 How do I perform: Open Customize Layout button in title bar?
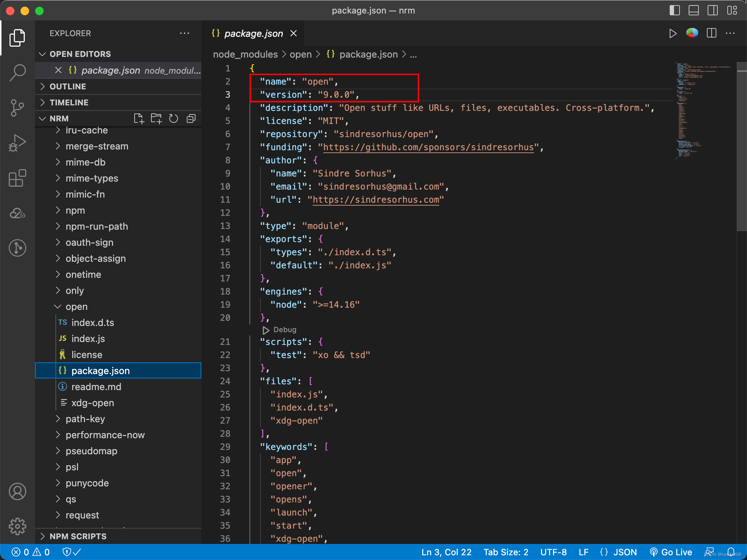pos(732,10)
